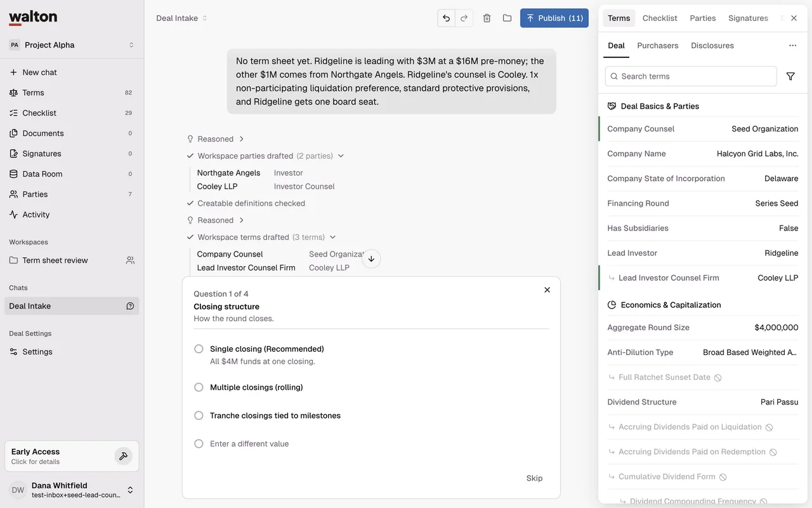Open the Settings sliders icon in sidebar
Viewport: 812px width, 508px height.
coord(13,352)
